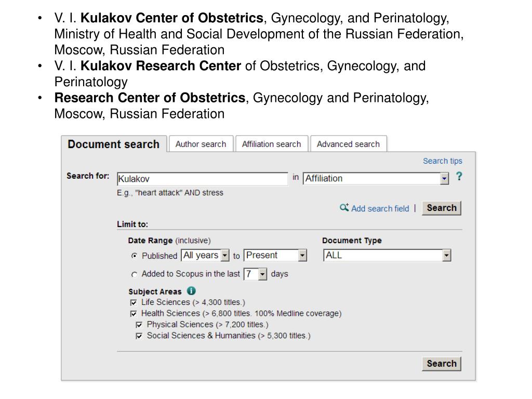Open the Search tips link
The image size is (532, 399).
click(443, 161)
